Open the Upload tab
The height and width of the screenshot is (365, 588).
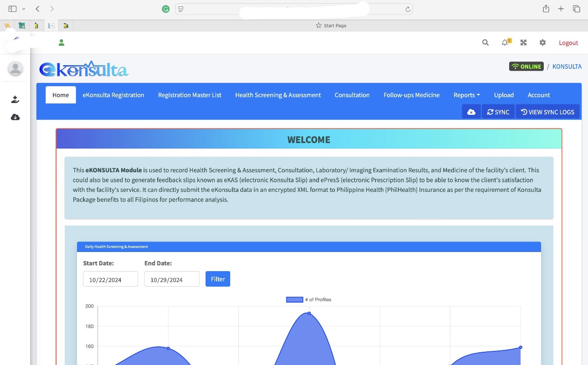tap(504, 95)
